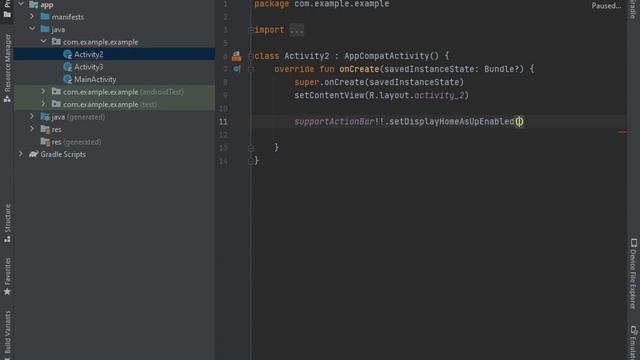Click the Resource Manager icon
Image resolution: width=640 pixels, height=360 pixels.
click(7, 99)
